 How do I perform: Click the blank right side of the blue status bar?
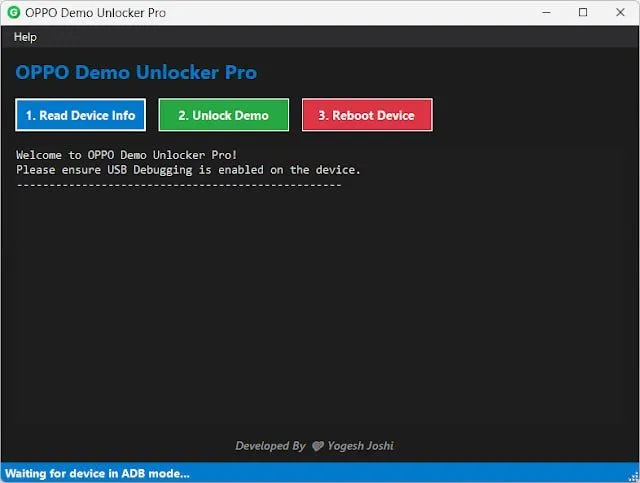pyautogui.click(x=450, y=473)
